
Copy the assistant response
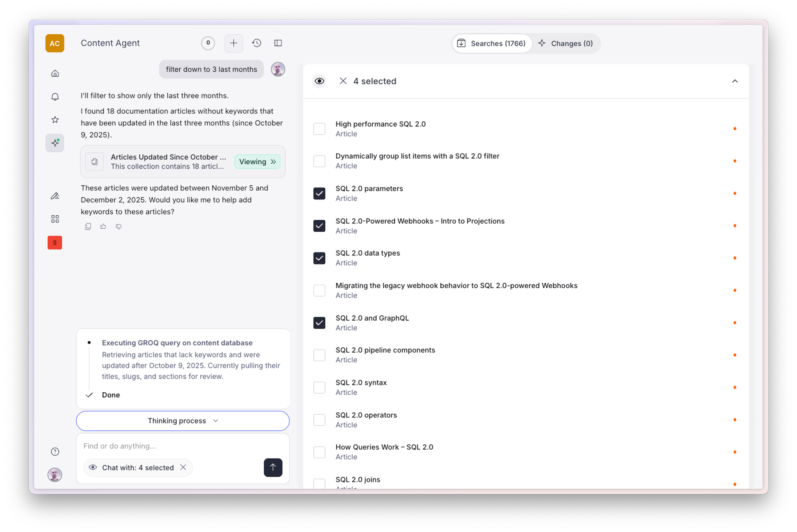pyautogui.click(x=88, y=226)
